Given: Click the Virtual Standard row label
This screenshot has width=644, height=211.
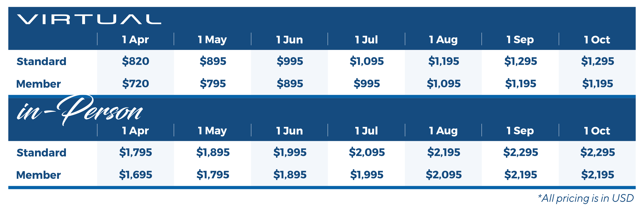Looking at the screenshot, I should [41, 61].
